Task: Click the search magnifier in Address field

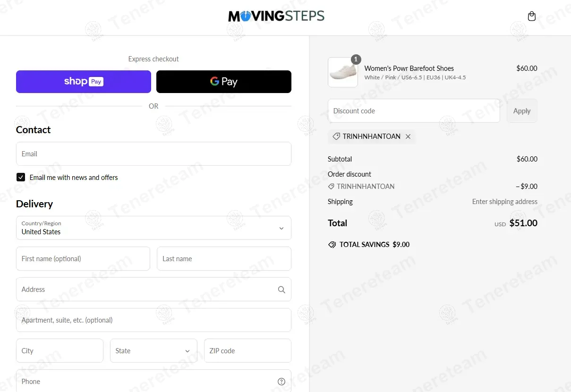Action: 281,290
